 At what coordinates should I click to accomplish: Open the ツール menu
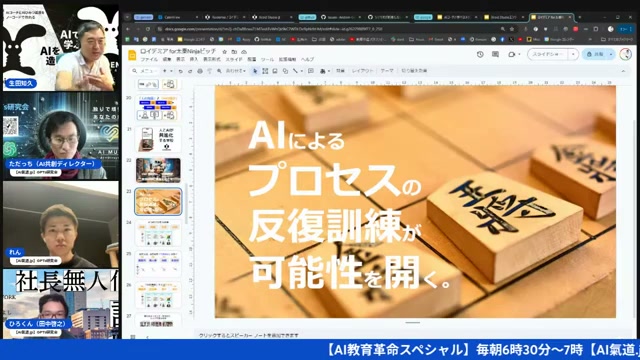(x=267, y=60)
